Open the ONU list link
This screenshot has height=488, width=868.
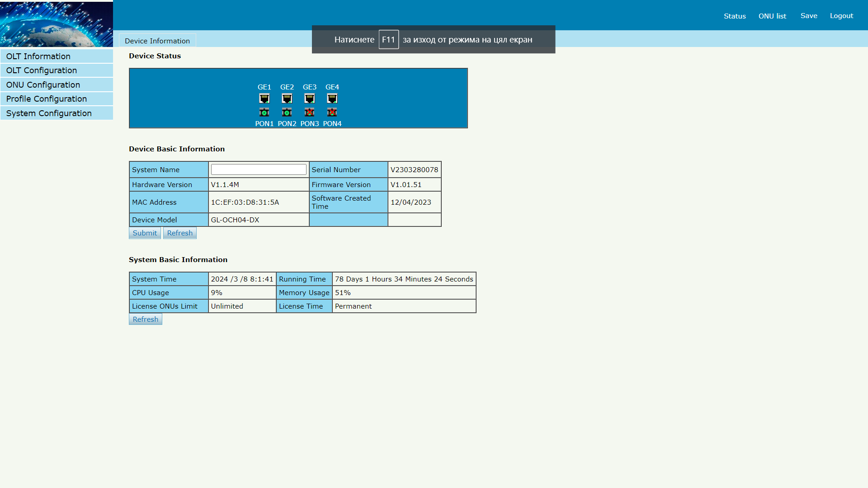(x=772, y=16)
